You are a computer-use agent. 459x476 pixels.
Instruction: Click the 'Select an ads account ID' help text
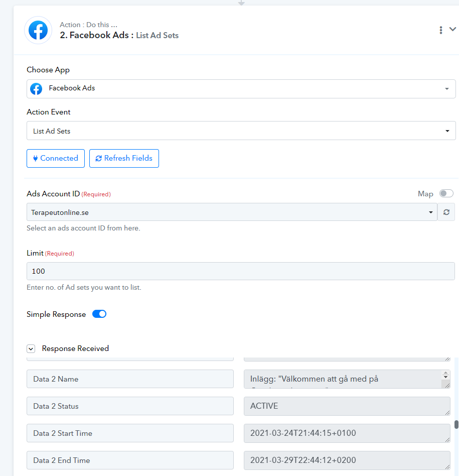(83, 228)
